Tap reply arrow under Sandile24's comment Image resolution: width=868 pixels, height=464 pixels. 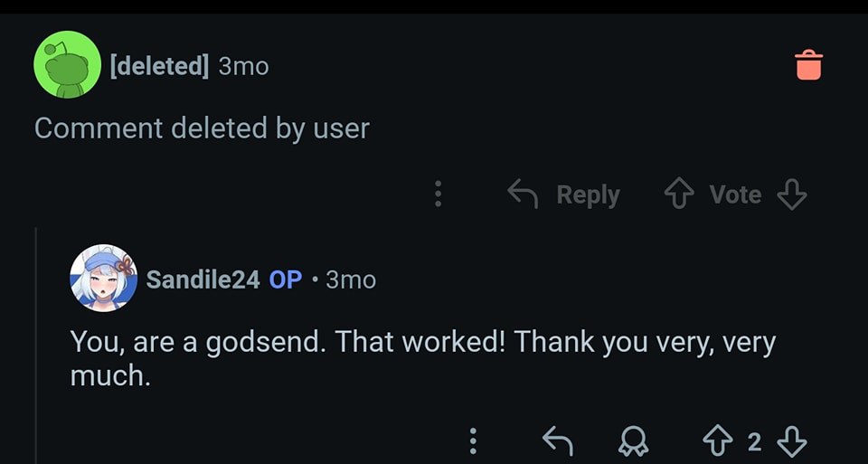pos(557,440)
